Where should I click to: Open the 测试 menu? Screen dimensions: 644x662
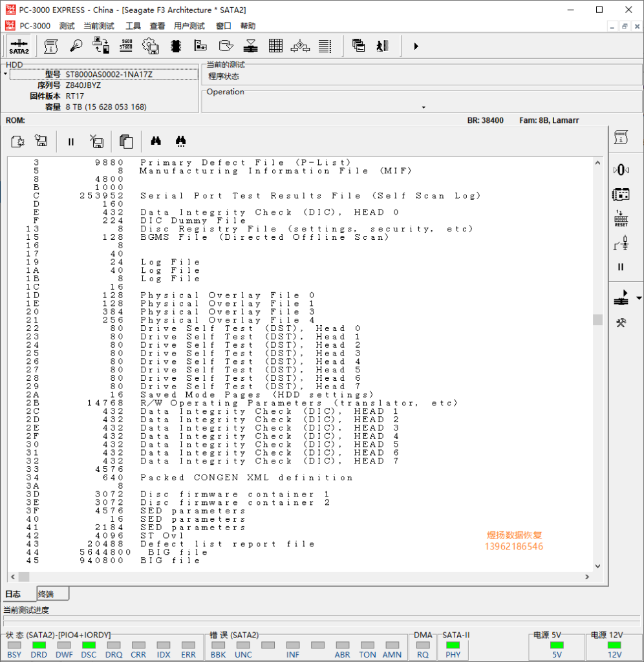click(x=67, y=26)
